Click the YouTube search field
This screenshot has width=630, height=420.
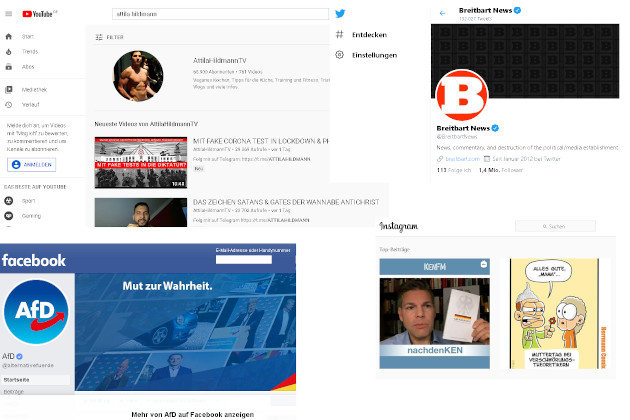220,14
